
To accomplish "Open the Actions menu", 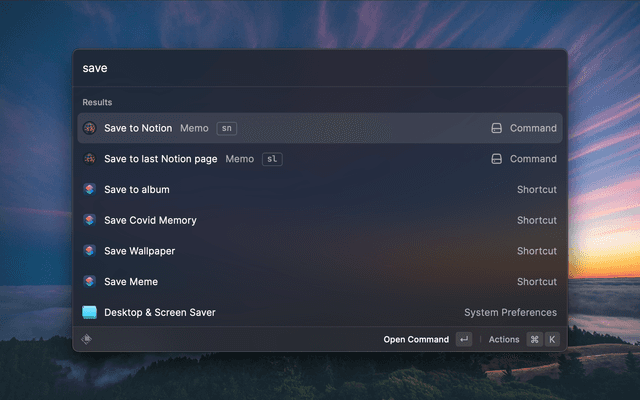I will click(504, 340).
